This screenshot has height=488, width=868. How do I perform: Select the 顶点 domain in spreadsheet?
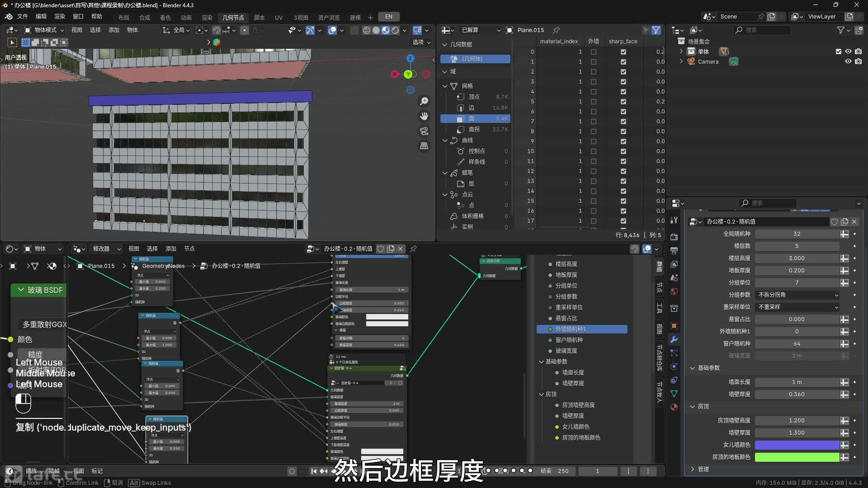476,97
